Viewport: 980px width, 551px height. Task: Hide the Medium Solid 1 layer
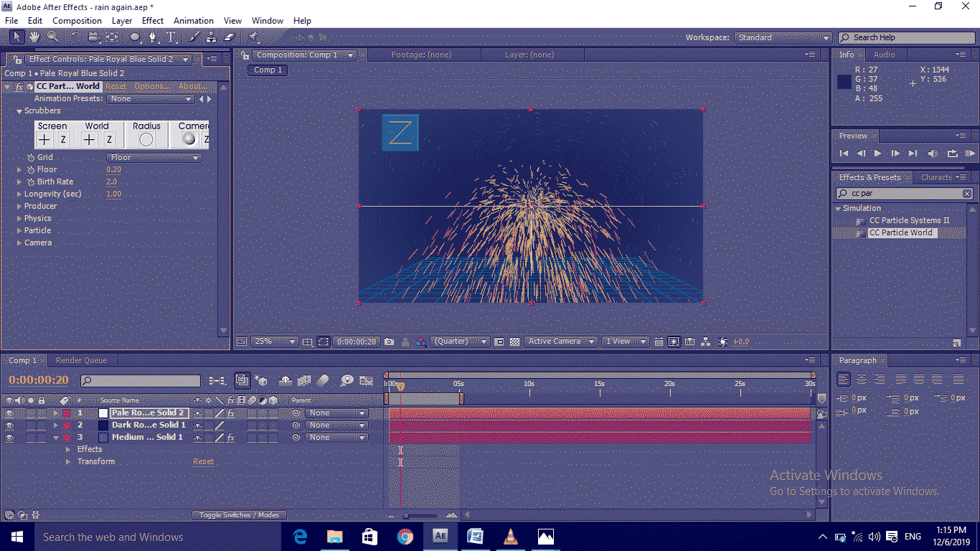tap(9, 438)
